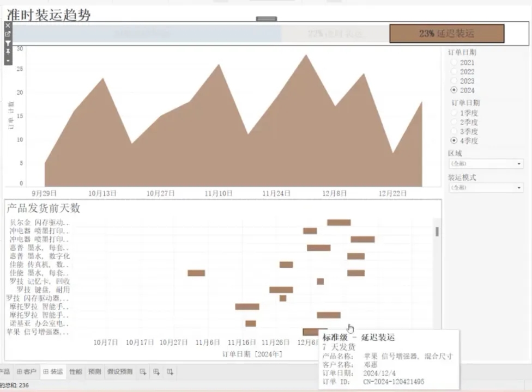Screen dimensions: 532x392
Task: Click the New Dashboard icon
Action: pyautogui.click(x=156, y=372)
